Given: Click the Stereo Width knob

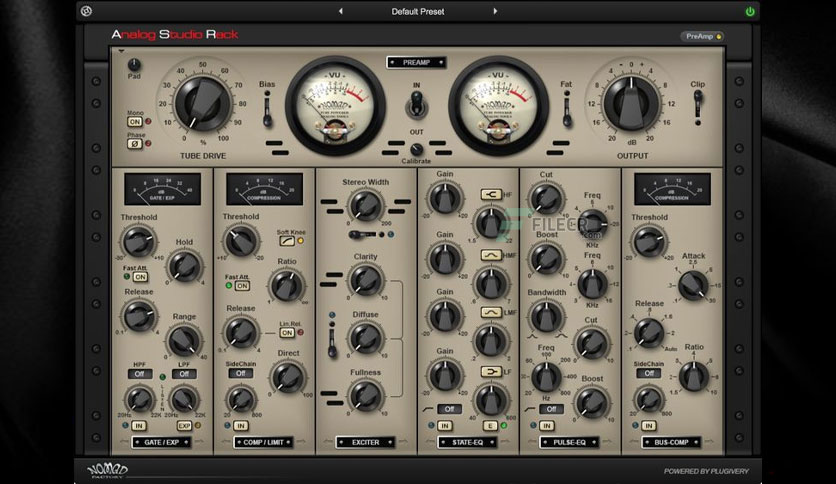Looking at the screenshot, I should point(366,206).
